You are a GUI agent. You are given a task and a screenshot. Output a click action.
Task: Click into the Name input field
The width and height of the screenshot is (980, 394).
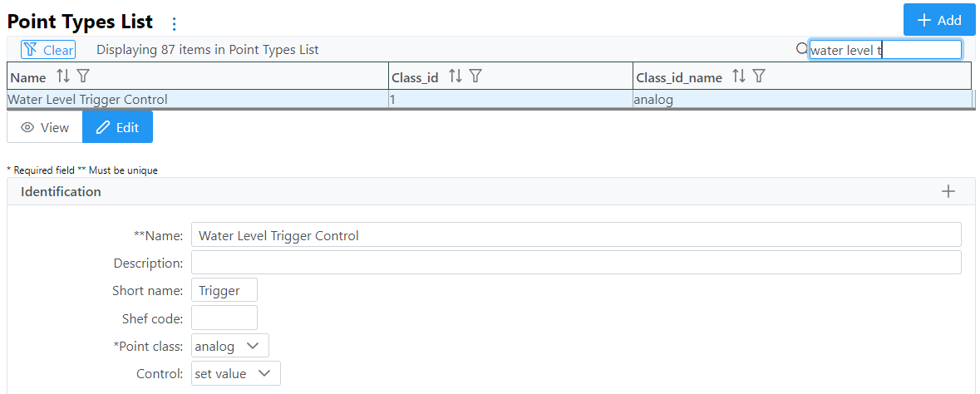coord(575,235)
